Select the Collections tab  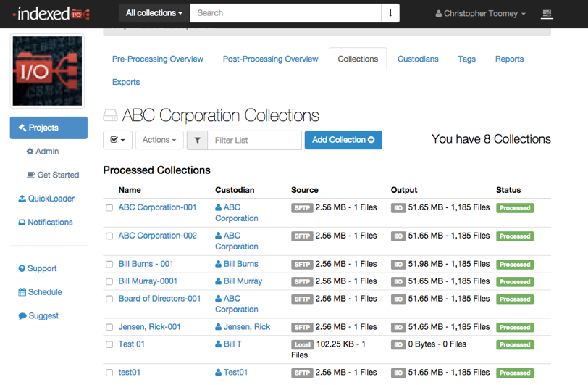(358, 59)
